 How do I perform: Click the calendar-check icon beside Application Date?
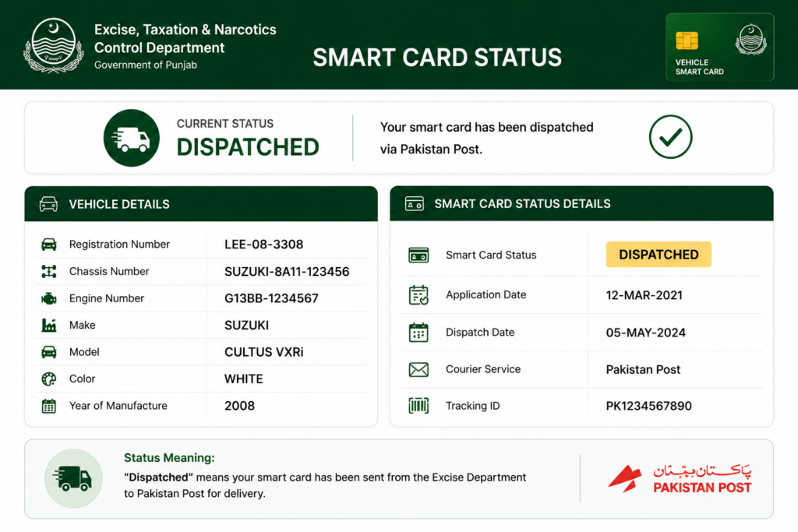418,295
